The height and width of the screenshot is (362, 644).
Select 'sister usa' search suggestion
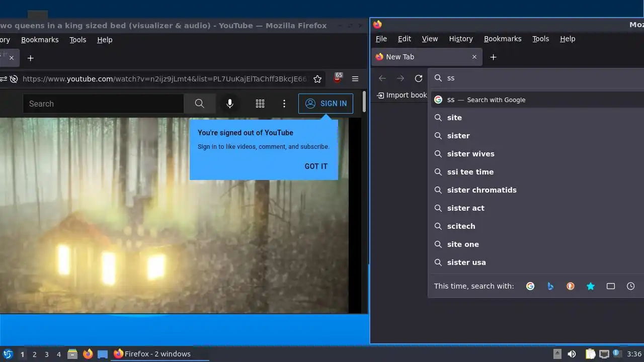(x=537, y=262)
